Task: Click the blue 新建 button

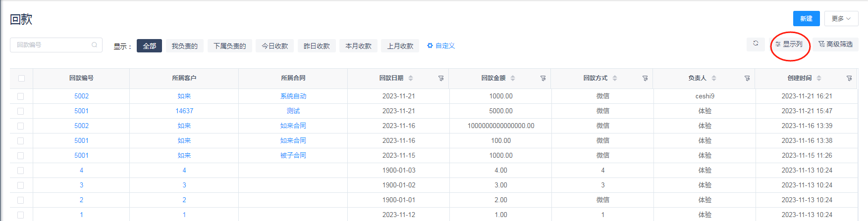Action: 806,19
